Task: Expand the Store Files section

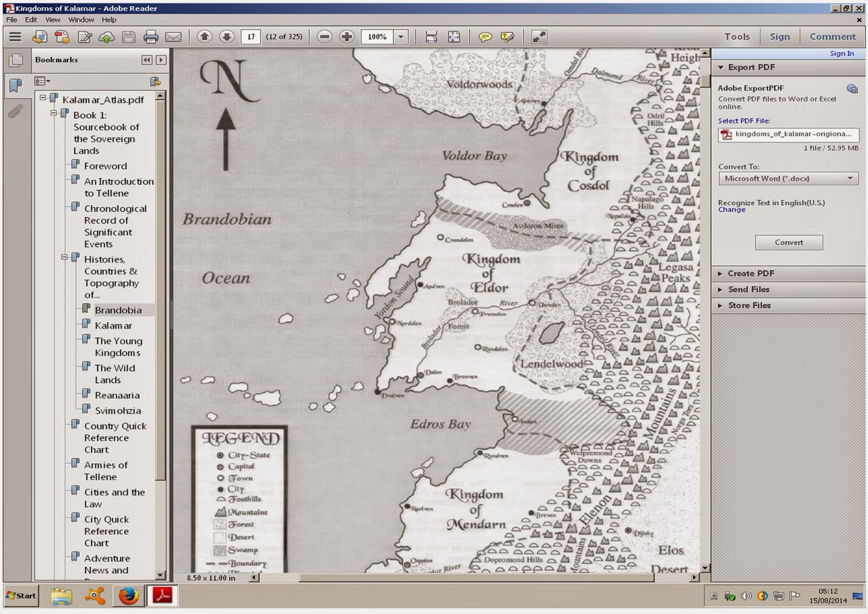Action: 720,306
